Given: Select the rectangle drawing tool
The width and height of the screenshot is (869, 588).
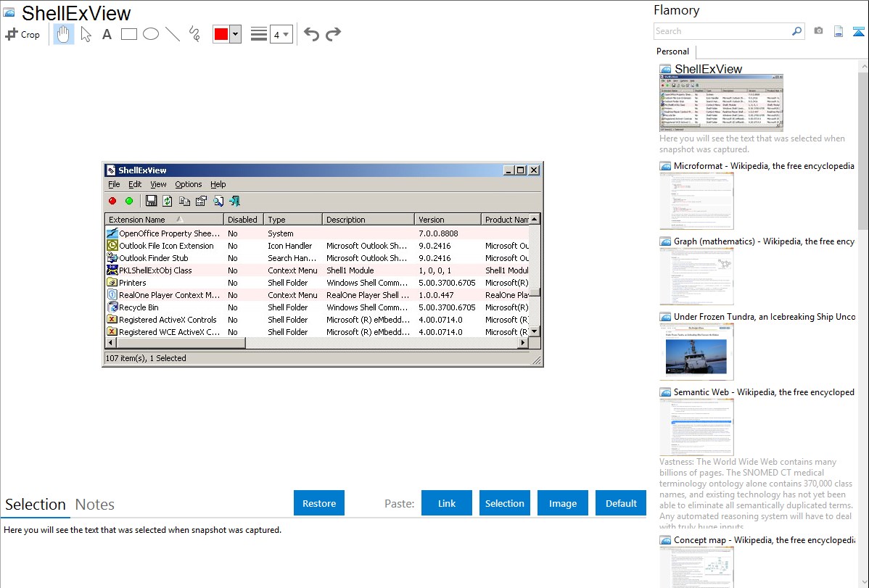Looking at the screenshot, I should pos(128,34).
